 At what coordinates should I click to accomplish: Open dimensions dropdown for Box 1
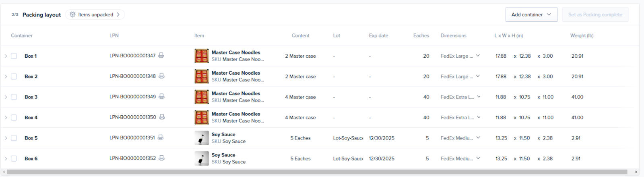[478, 56]
